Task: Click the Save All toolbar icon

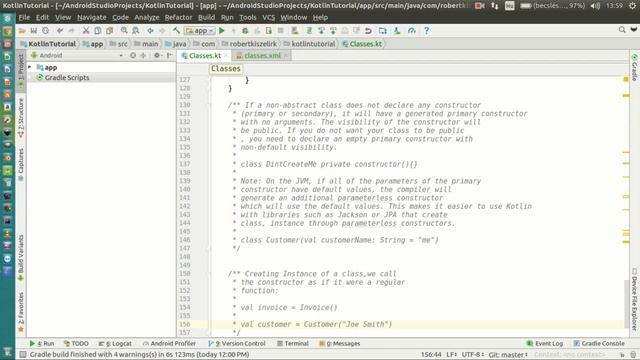Action: 33,31
